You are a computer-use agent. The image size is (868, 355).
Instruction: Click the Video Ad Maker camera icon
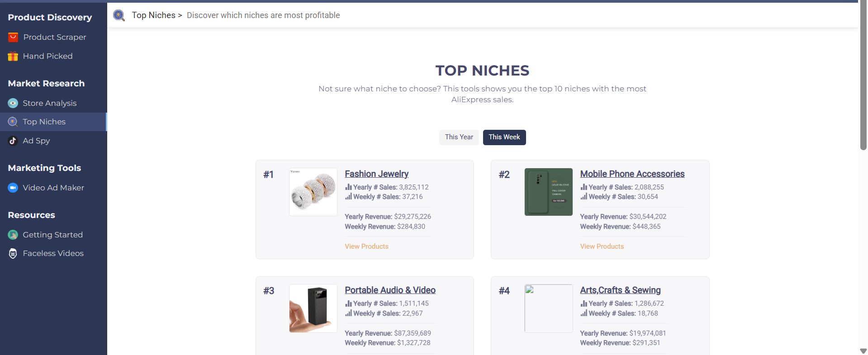point(13,188)
